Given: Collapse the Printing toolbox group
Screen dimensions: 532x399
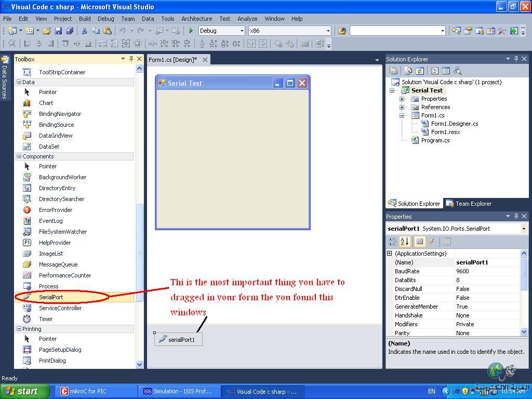Looking at the screenshot, I should tap(19, 329).
